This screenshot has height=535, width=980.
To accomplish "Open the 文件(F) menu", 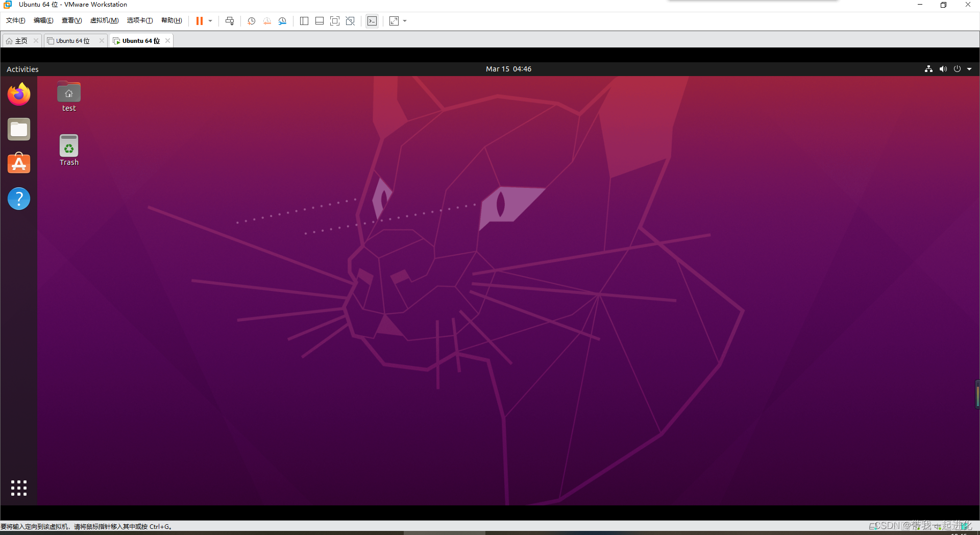I will point(16,20).
